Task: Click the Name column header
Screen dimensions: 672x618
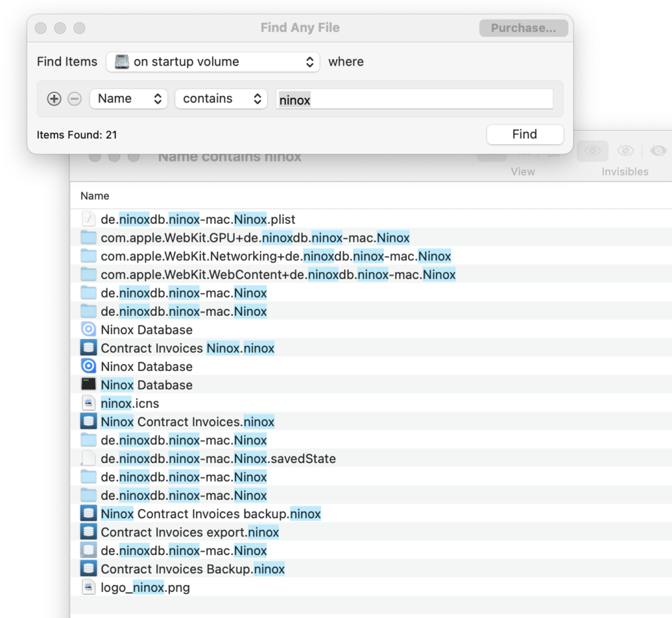Action: point(95,196)
